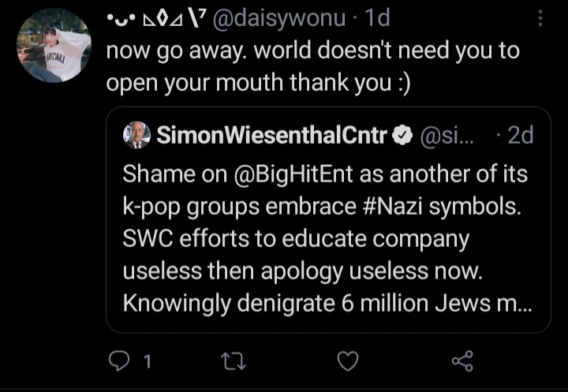Open the share options icon
568x392 pixels.
tap(461, 360)
